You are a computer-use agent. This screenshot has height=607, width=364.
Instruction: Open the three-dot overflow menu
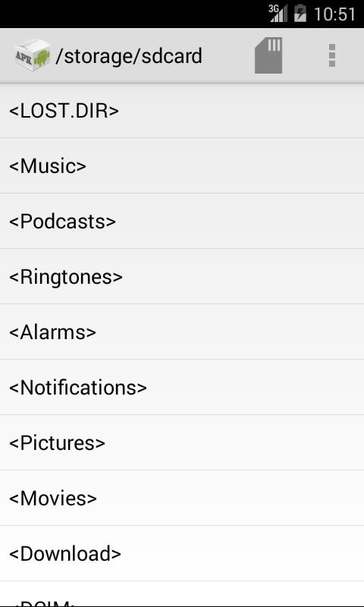[x=332, y=55]
